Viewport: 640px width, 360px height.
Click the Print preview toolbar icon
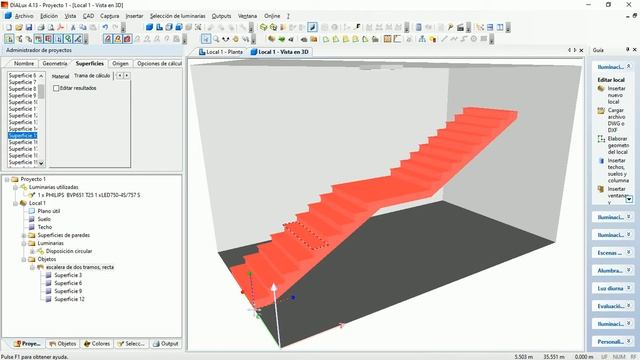click(51, 27)
